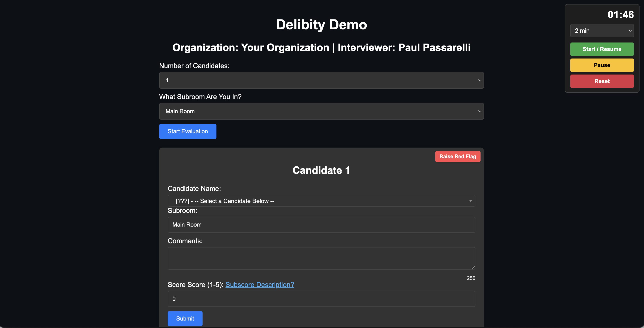Open the Number of Candidates dropdown
Viewport: 644px width, 328px height.
(321, 80)
